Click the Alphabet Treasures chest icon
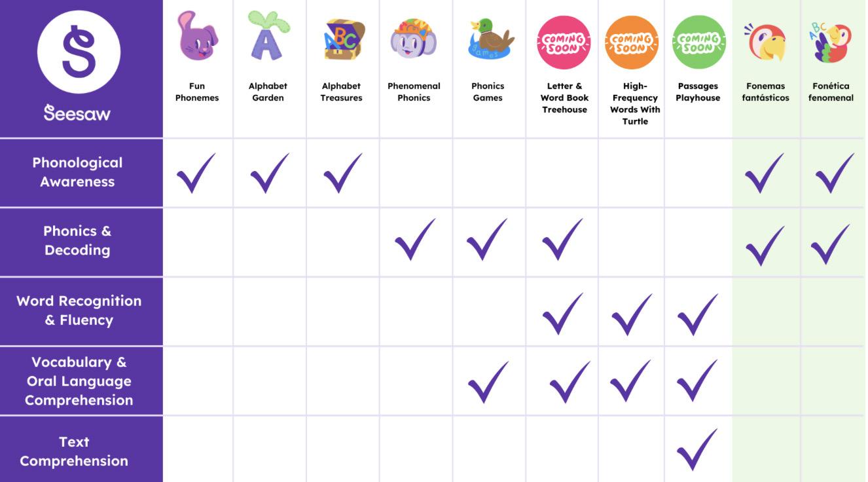Image resolution: width=868 pixels, height=482 pixels. click(342, 39)
